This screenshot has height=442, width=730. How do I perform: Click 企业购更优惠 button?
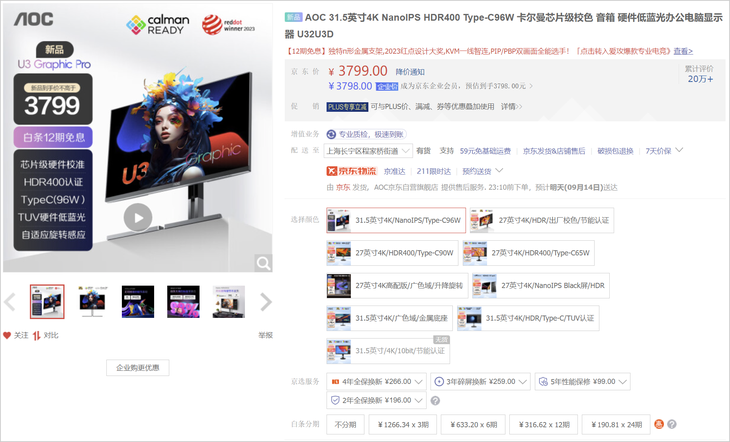pos(138,367)
